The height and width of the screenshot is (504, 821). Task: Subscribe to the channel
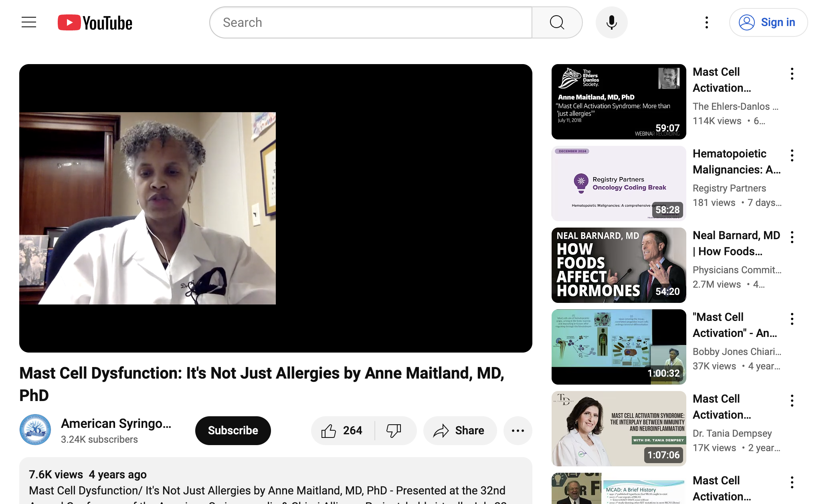point(233,430)
